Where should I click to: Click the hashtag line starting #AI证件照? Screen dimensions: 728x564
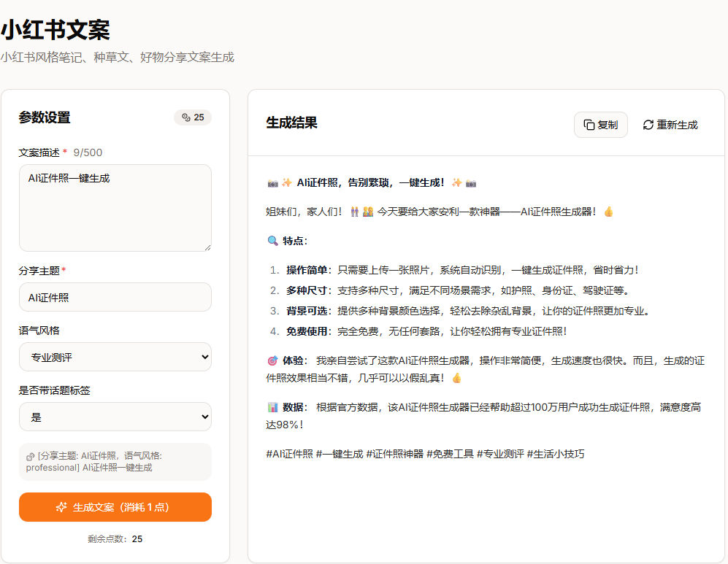click(x=425, y=454)
